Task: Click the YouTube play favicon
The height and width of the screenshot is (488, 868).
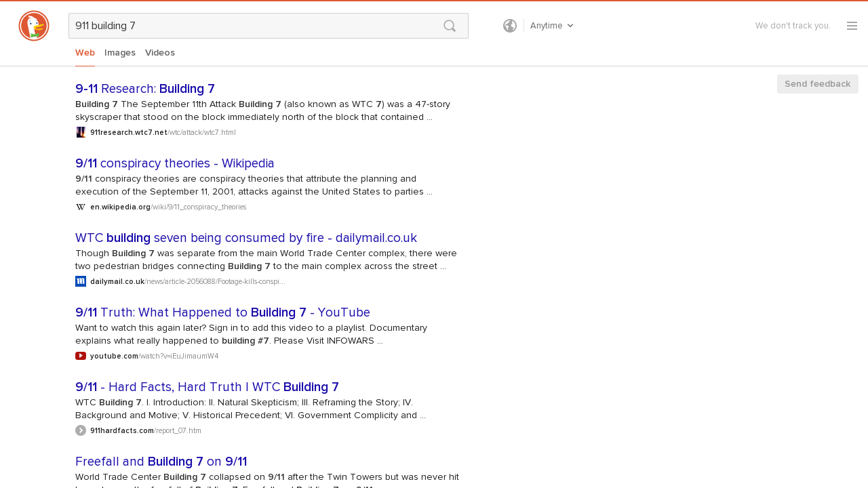Action: (81, 356)
